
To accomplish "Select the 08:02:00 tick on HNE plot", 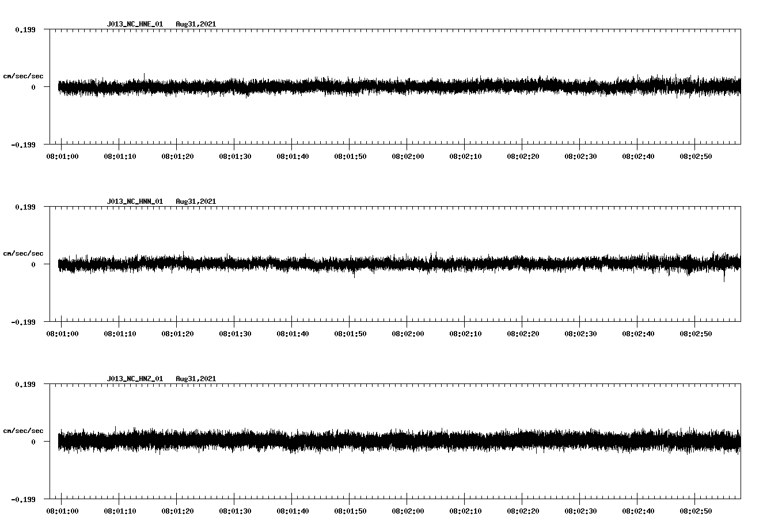I will (x=407, y=142).
